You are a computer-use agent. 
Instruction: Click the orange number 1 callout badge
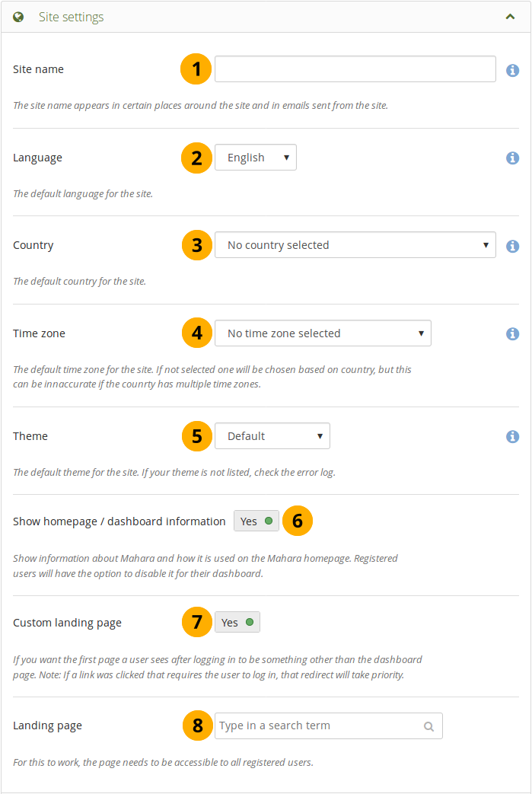[x=196, y=69]
